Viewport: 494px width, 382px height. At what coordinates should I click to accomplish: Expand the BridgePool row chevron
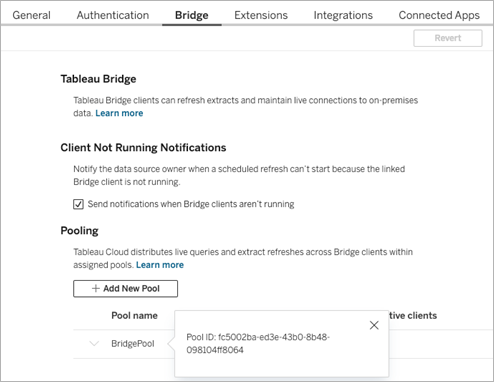94,343
